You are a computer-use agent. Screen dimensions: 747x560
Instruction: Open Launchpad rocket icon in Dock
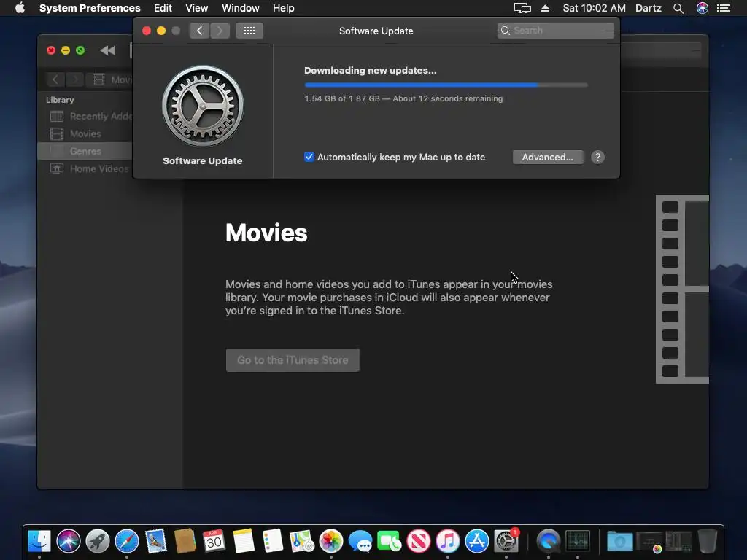98,541
